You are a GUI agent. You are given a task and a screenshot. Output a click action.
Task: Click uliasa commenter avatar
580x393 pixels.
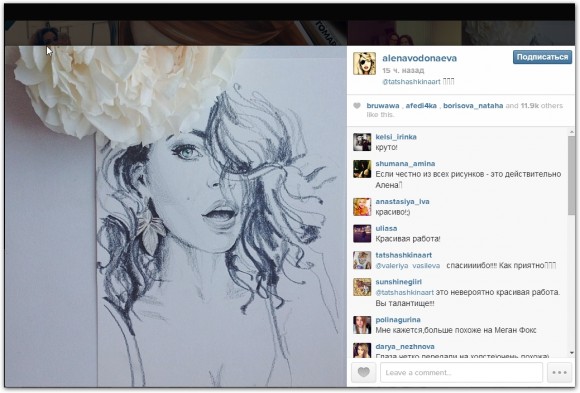(362, 234)
